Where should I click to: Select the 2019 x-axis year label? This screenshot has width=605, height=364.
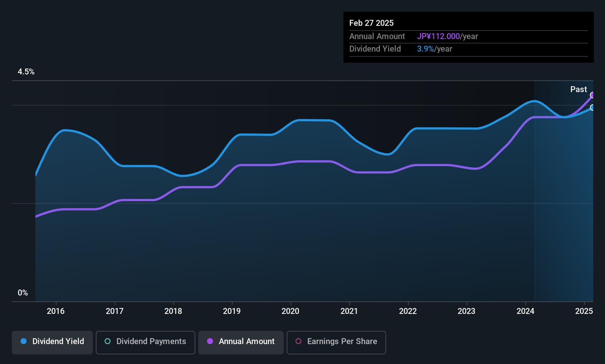(x=232, y=311)
